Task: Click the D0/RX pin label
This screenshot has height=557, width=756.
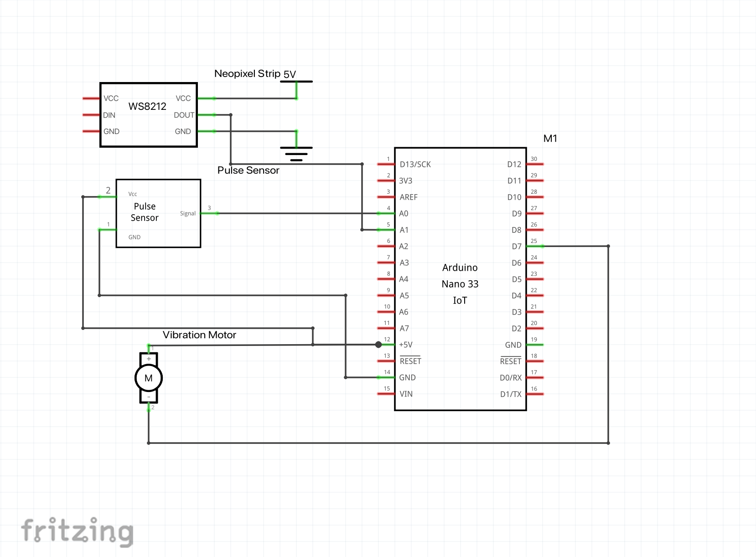Action: coord(511,377)
